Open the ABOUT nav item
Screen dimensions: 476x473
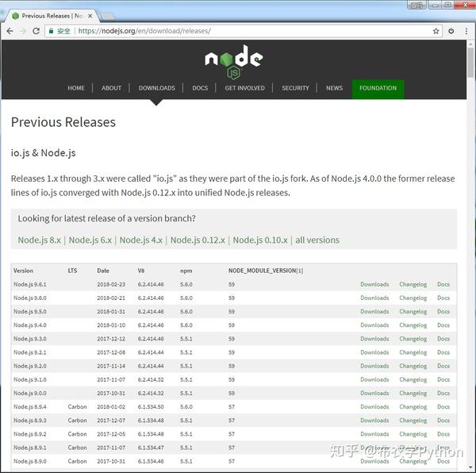point(111,88)
